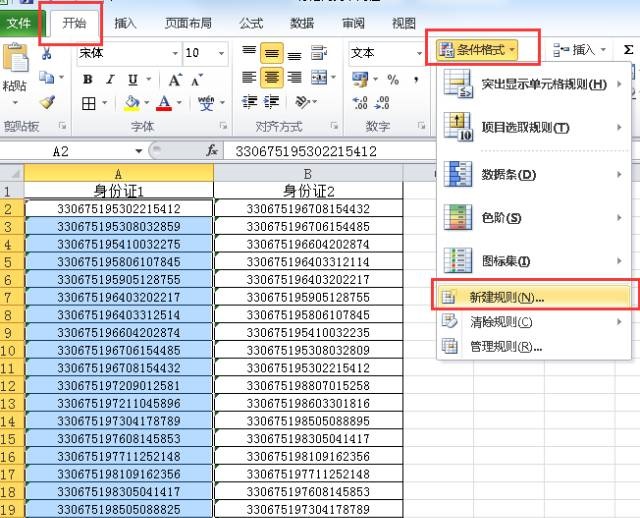
Task: Click the Increase Font Size icon
Action: click(174, 80)
